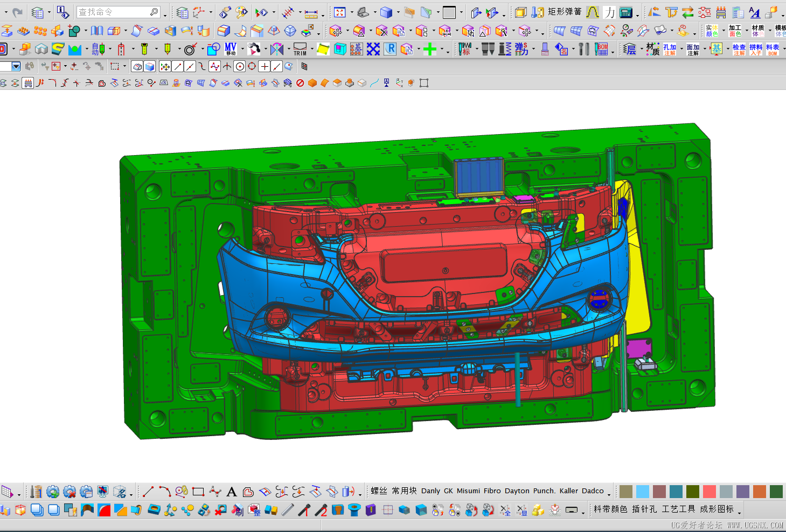Toggle the snap to midpoint option
Screen dimensions: 786x532
pyautogui.click(x=190, y=67)
